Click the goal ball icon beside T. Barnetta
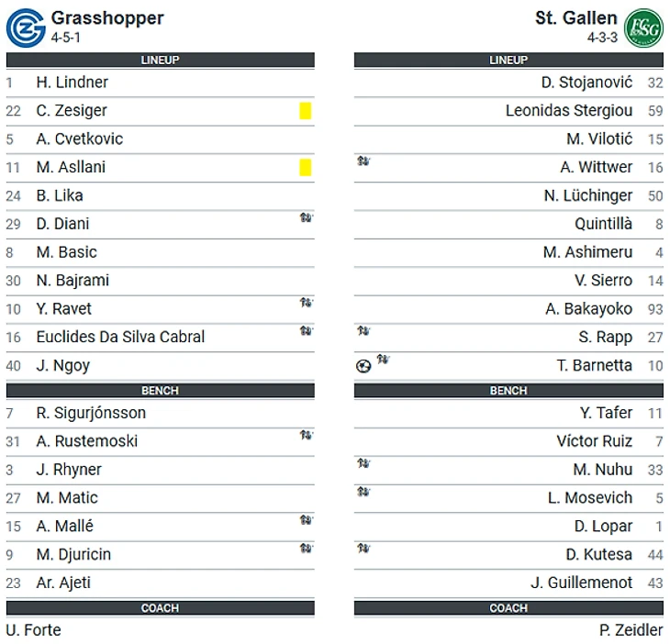 [x=363, y=366]
